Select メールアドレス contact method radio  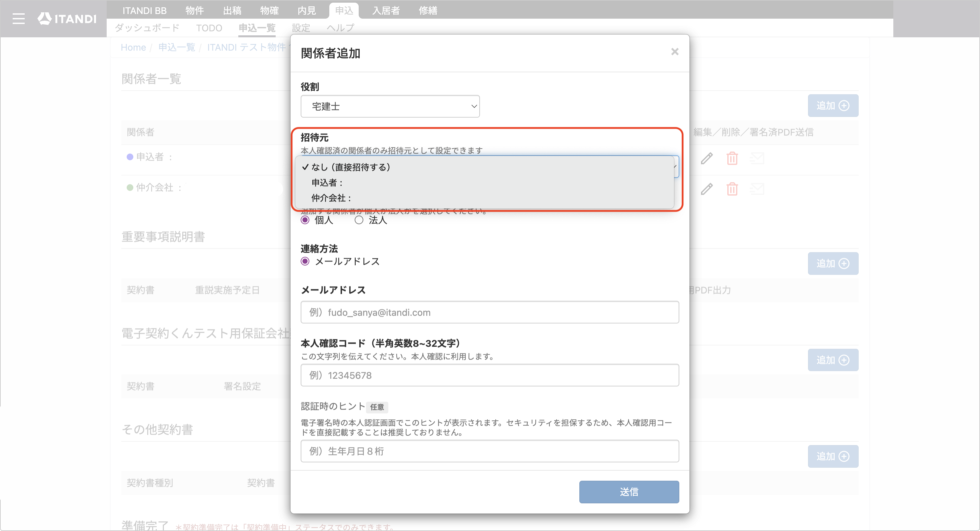[305, 262]
